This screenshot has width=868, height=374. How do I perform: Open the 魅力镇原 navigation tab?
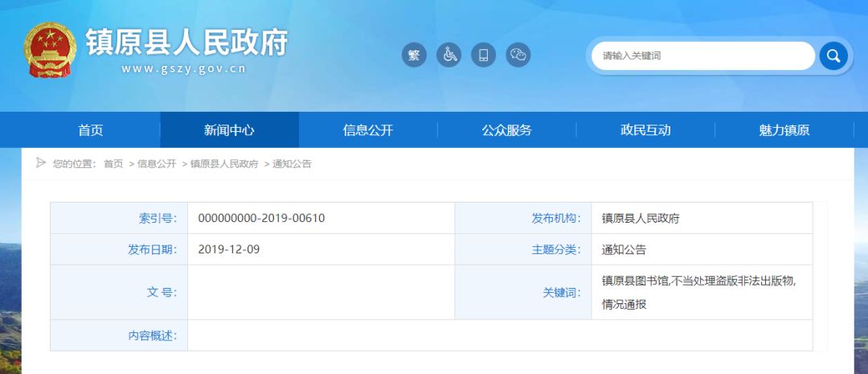784,130
